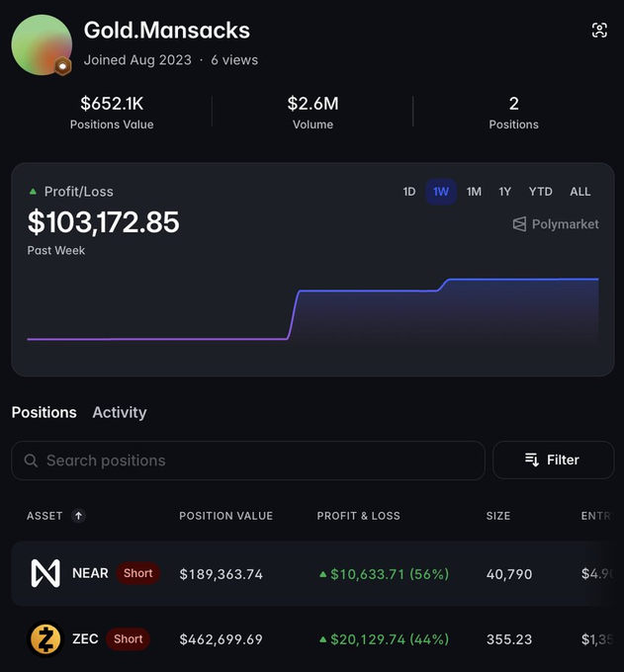Click the $189,363.74 position value
624x672 pixels.
[221, 574]
